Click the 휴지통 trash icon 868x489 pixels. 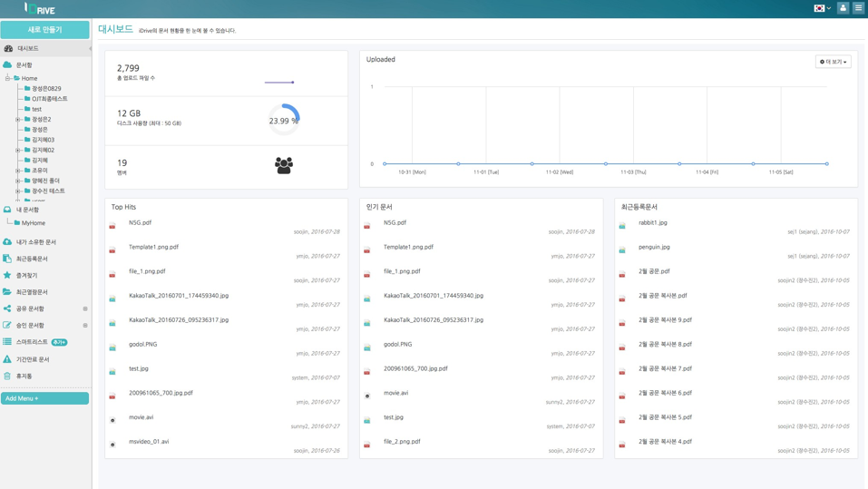[7, 376]
